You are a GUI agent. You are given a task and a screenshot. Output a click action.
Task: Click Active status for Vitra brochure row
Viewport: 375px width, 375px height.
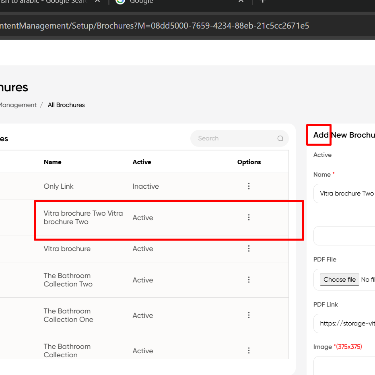143,249
